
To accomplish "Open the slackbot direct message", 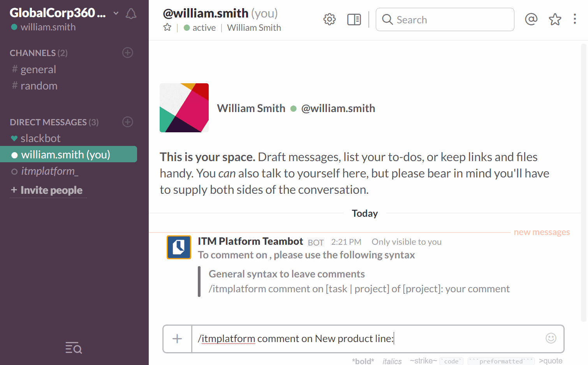I will point(40,138).
